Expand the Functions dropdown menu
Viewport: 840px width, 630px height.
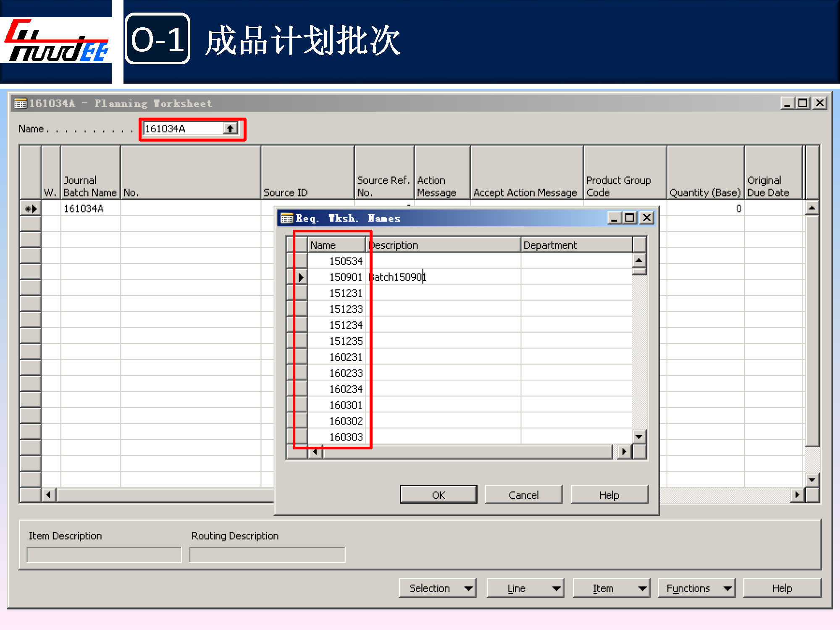click(x=696, y=588)
